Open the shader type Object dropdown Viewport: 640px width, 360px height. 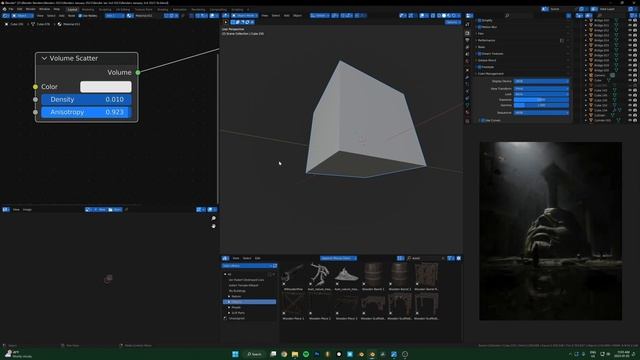(22, 16)
